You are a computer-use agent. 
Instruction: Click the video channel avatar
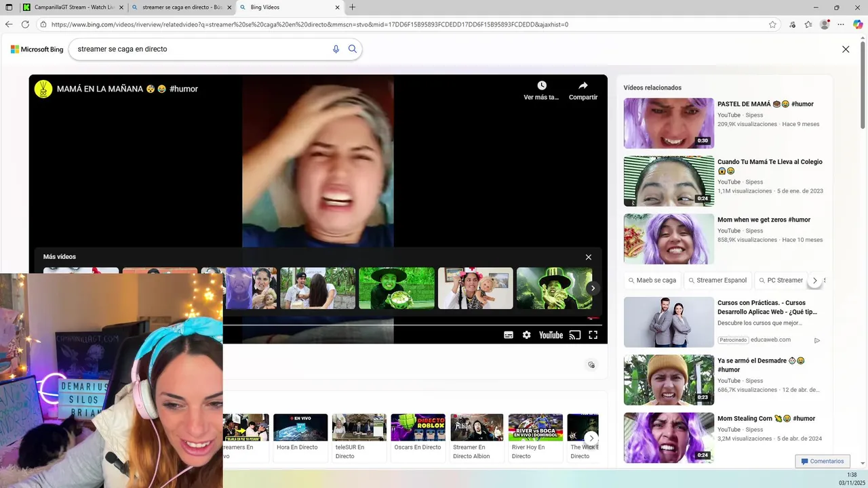pyautogui.click(x=43, y=89)
